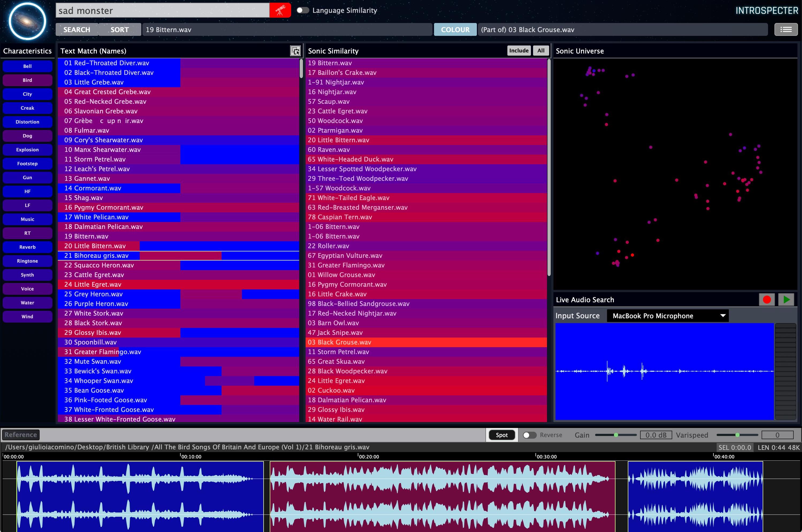This screenshot has height=532, width=802.
Task: Select '17 Baillon's Crake.wav' in Sonic Similarity
Action: (x=426, y=72)
